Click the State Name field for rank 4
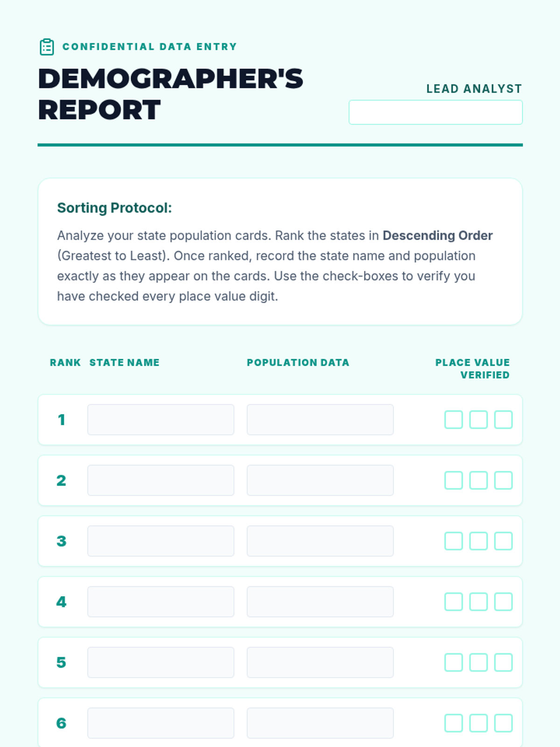Viewport: 560px width, 747px height. [161, 601]
